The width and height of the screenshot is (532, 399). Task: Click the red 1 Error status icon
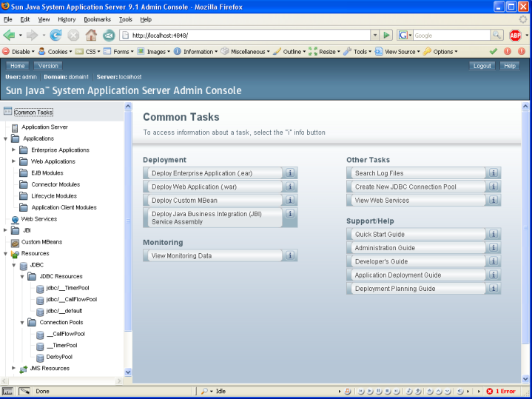pos(490,391)
